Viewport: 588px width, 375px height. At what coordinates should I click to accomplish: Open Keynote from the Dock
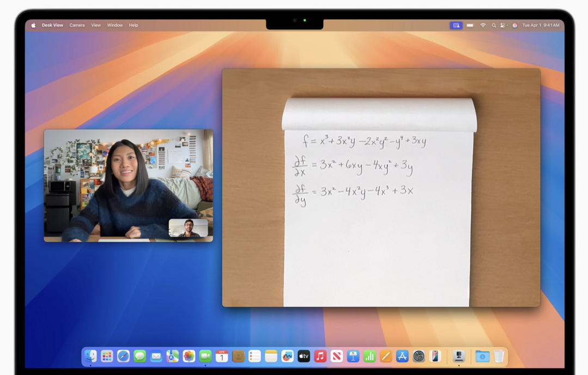(353, 356)
